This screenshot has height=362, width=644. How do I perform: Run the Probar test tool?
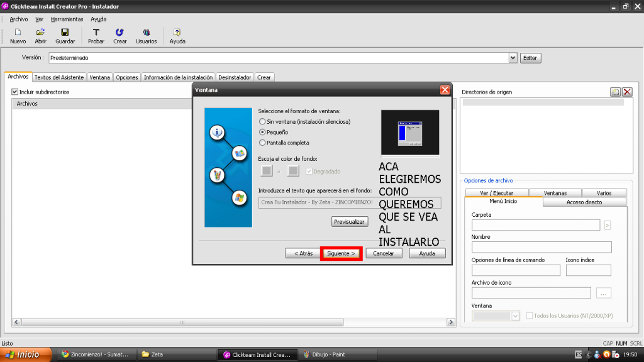pyautogui.click(x=96, y=36)
